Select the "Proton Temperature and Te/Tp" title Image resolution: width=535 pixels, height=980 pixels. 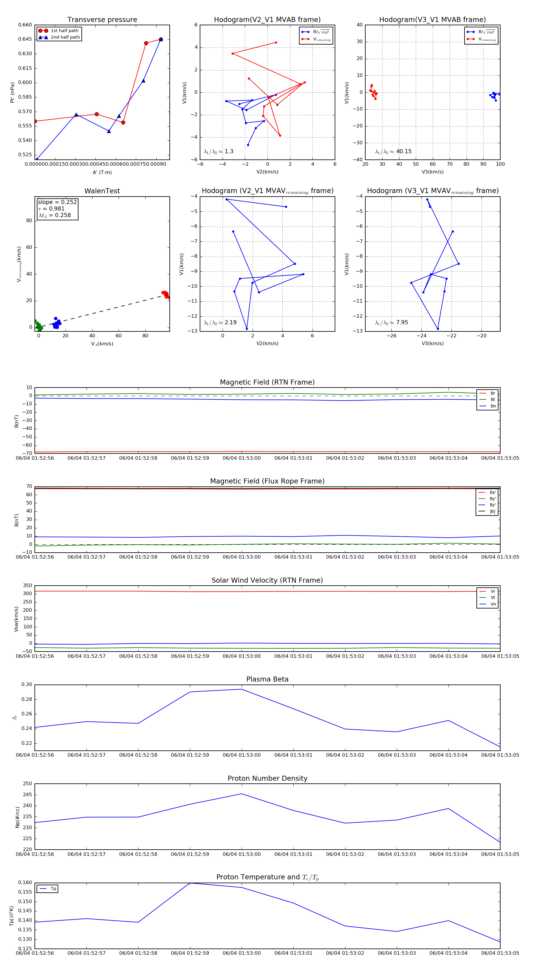pos(267,877)
